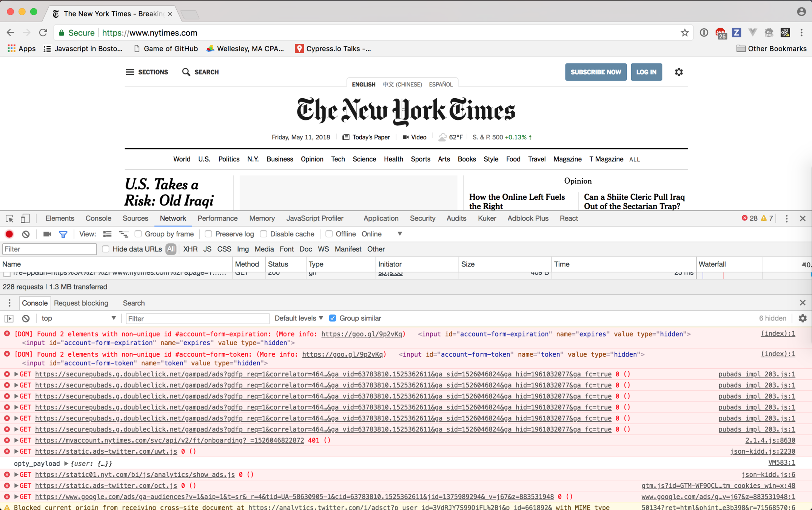Bookmark page with the star icon
Image resolution: width=812 pixels, height=510 pixels.
684,33
